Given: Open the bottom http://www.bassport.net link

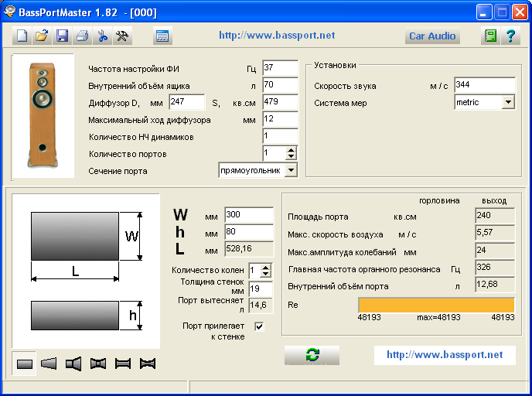Looking at the screenshot, I should point(445,355).
